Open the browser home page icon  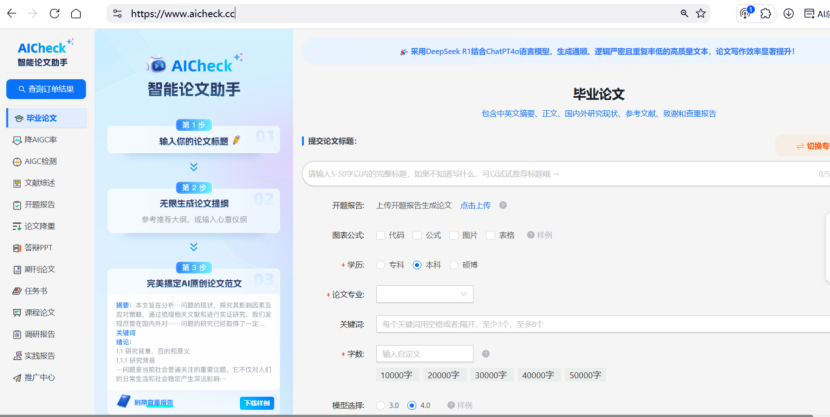coord(76,14)
